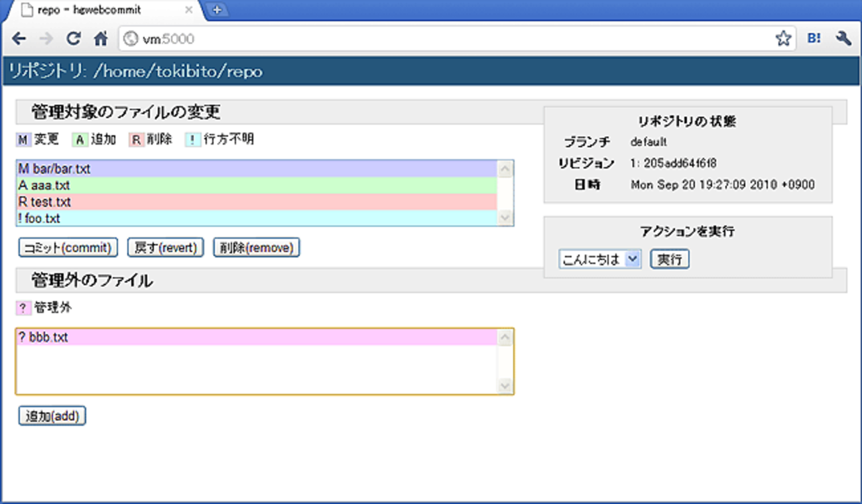The image size is (862, 504).
Task: Select the M bar/bar.txt row
Action: click(257, 169)
